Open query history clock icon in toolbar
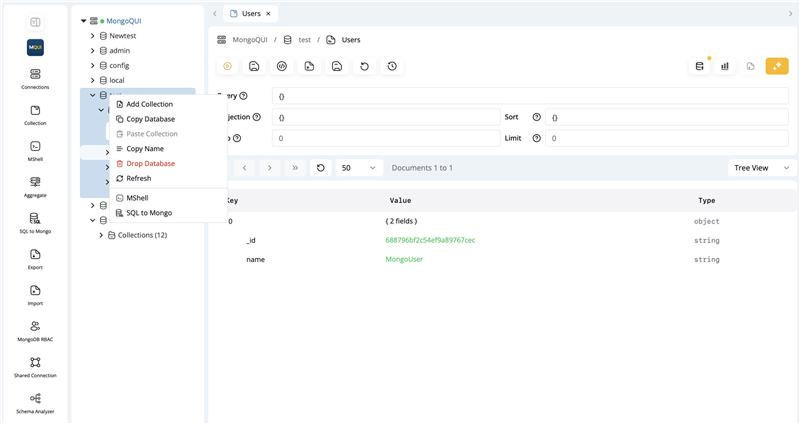This screenshot has height=424, width=800. click(x=392, y=66)
